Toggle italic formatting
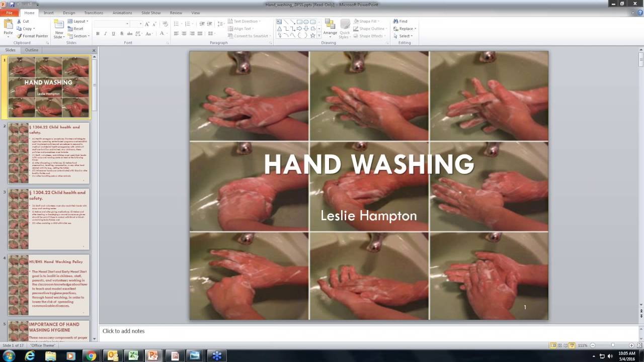 tap(106, 34)
